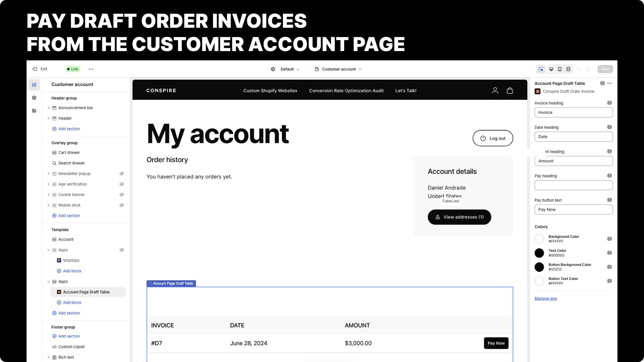App embeds icon in the left sidebar

(34, 111)
